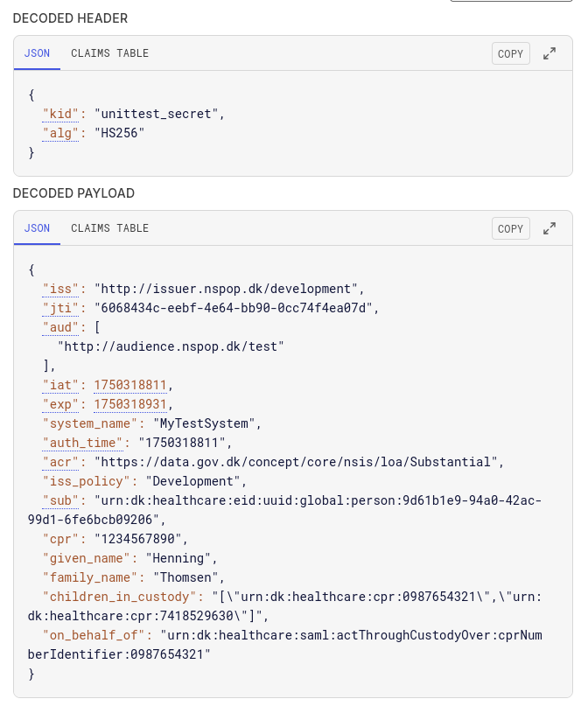Expand the Decoded Header panel to fullscreen
This screenshot has width=588, height=706.
tap(549, 53)
